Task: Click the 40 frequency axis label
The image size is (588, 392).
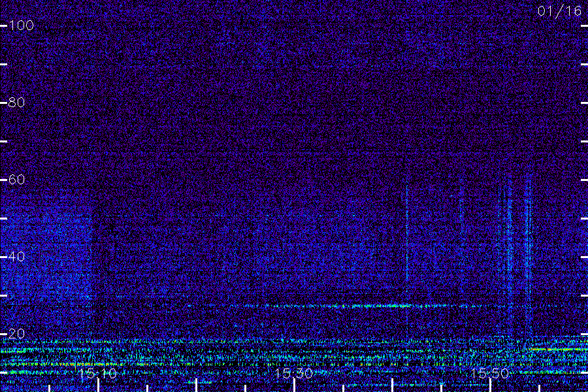Action: pyautogui.click(x=16, y=257)
